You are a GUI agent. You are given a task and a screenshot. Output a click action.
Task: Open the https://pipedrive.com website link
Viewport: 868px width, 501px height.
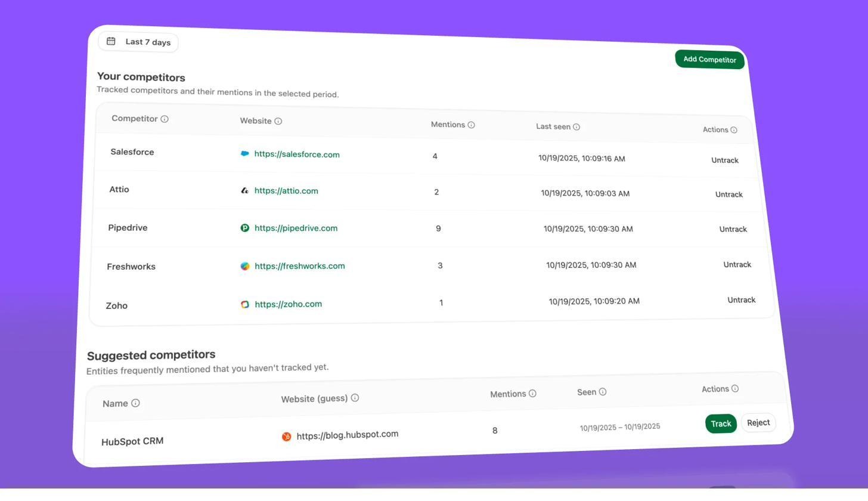click(296, 228)
